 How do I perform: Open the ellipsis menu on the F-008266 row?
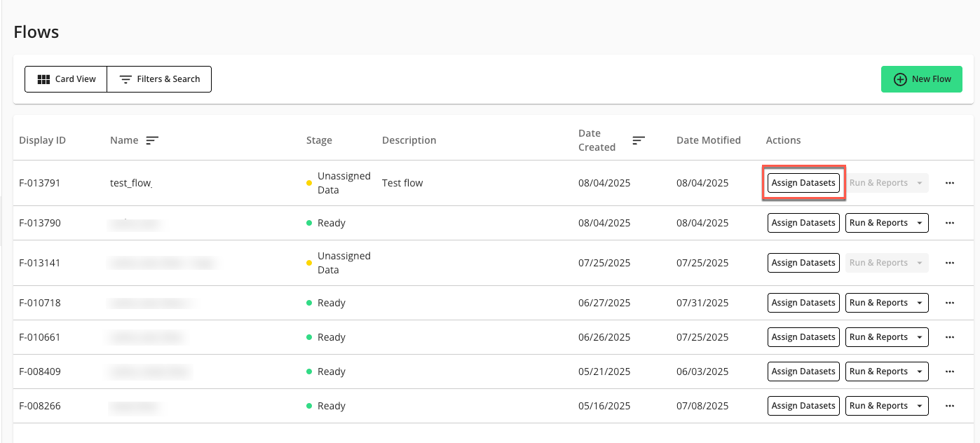(x=950, y=405)
